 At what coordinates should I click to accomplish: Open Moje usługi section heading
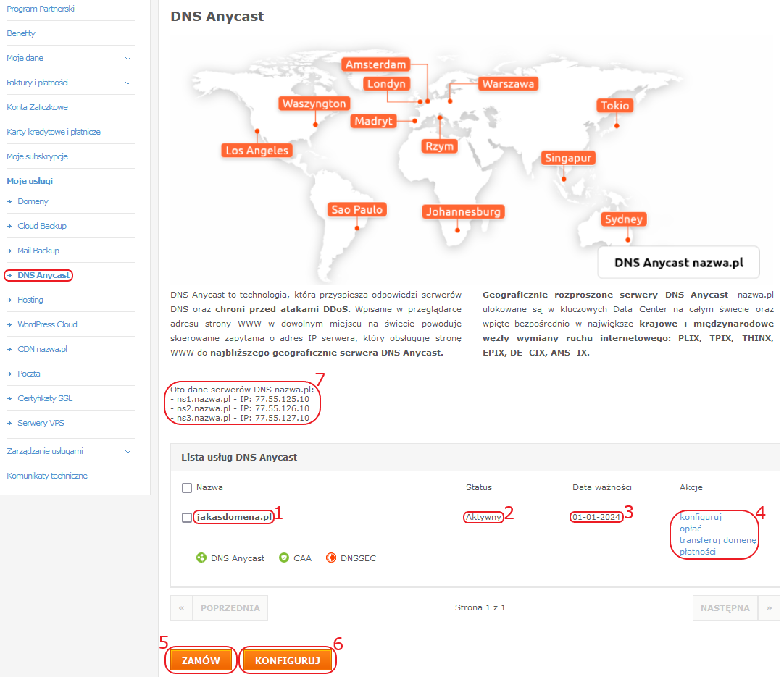(x=30, y=181)
